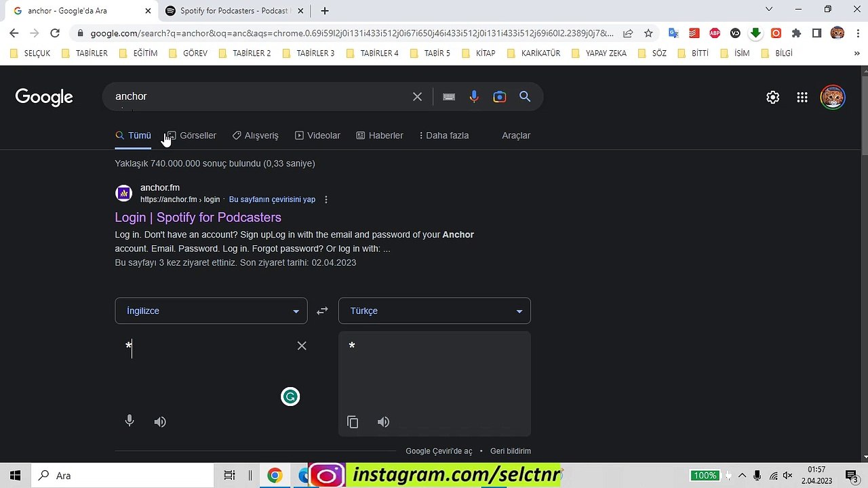The image size is (868, 488).
Task: Open the Windows notification center
Action: [852, 476]
